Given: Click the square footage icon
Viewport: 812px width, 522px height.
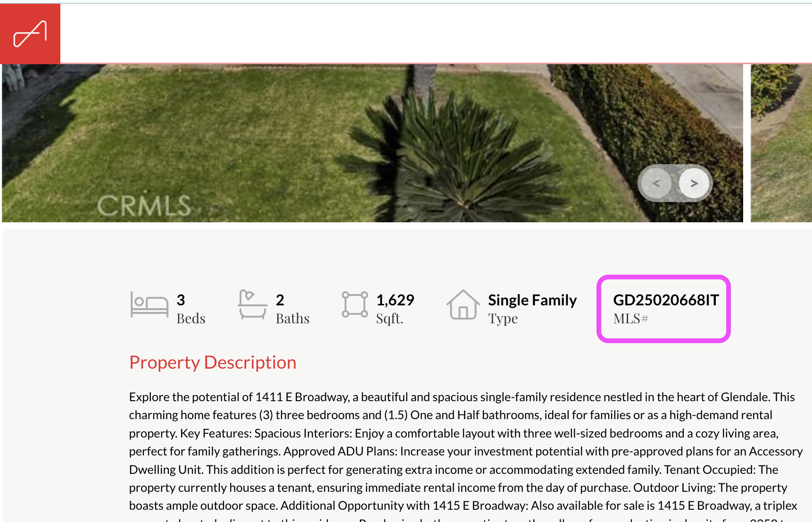Looking at the screenshot, I should click(355, 305).
